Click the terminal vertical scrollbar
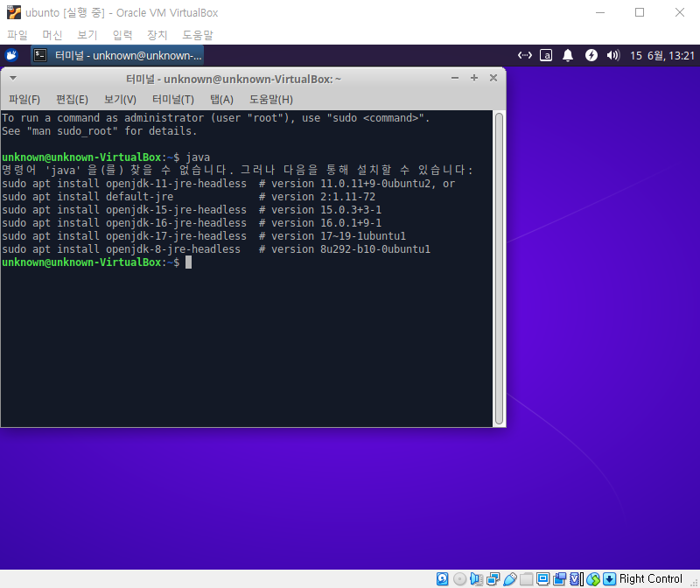The width and height of the screenshot is (700, 588). (x=499, y=269)
